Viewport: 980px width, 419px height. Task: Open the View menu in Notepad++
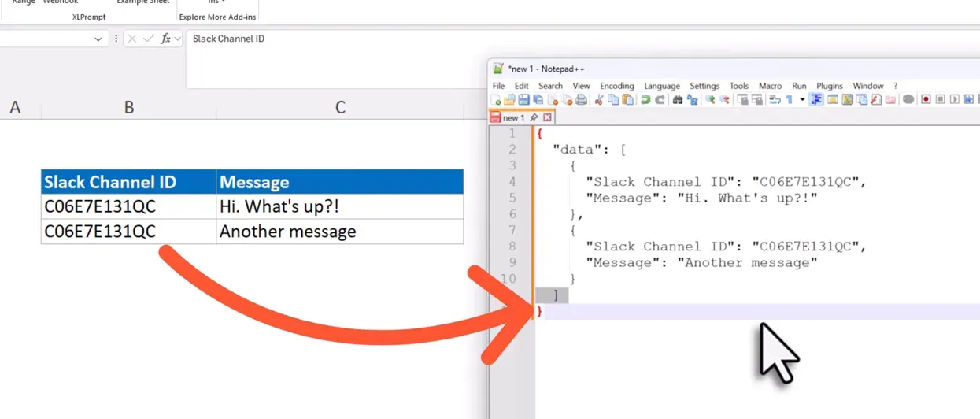(x=581, y=86)
